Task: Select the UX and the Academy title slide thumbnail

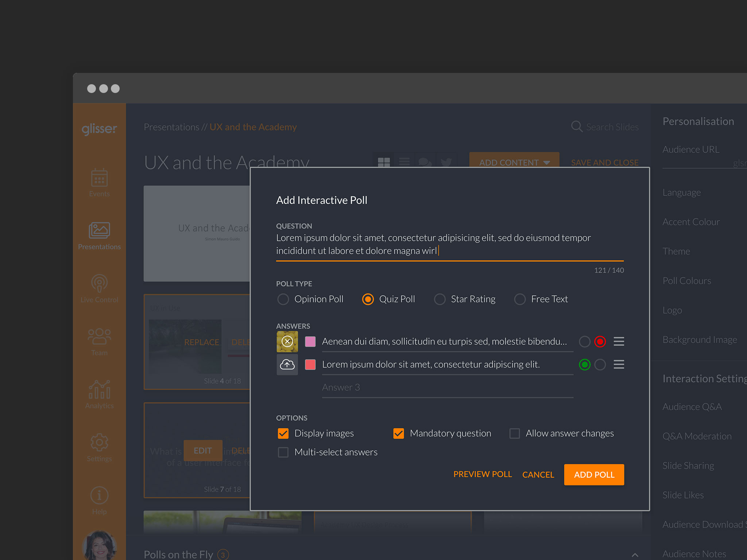Action: click(x=197, y=233)
